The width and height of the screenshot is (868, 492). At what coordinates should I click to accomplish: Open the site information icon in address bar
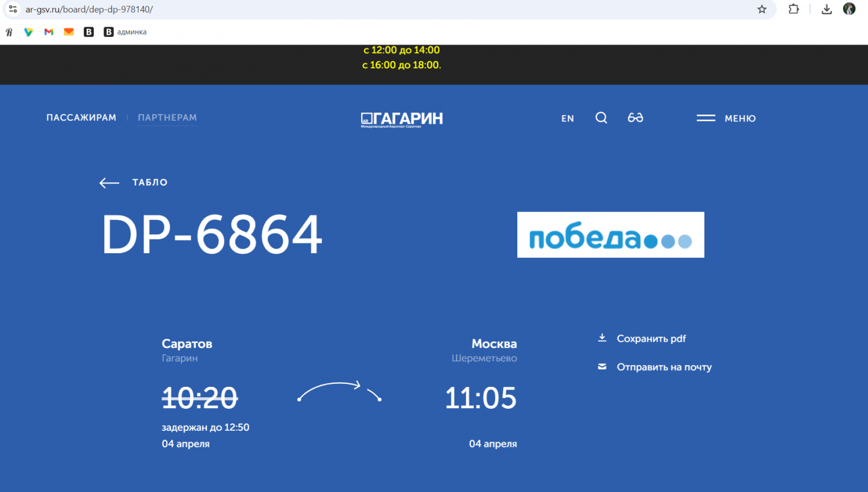pos(13,9)
